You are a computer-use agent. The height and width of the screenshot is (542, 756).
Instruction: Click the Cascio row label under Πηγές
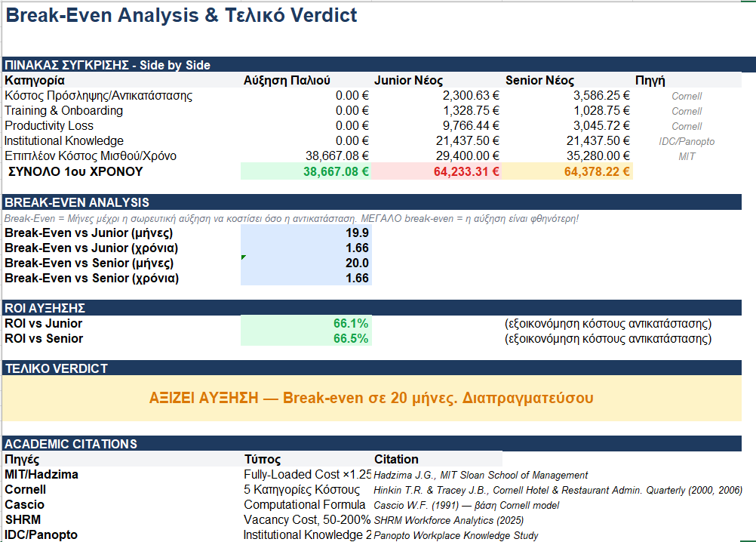click(25, 504)
